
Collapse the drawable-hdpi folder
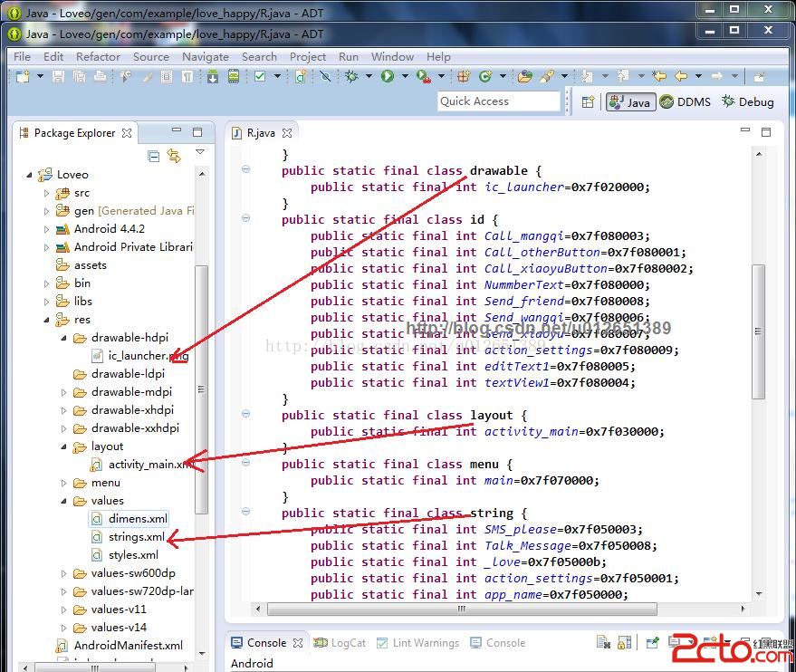pyautogui.click(x=63, y=338)
